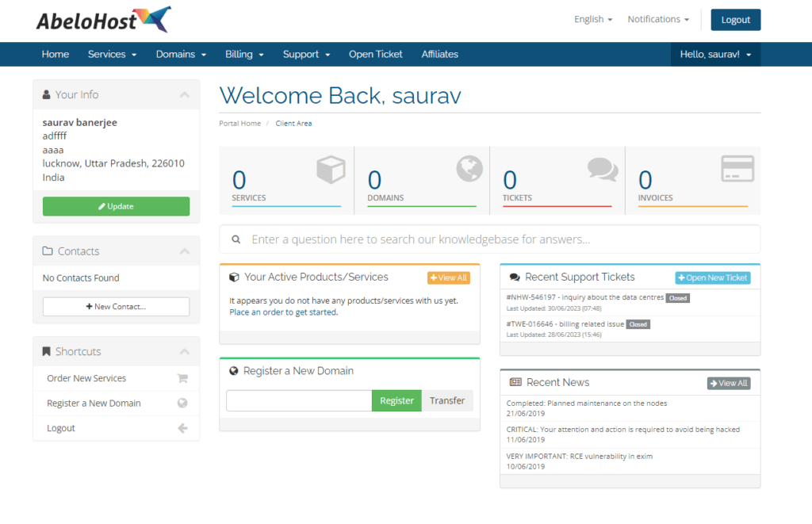Expand the Services menu in the navigation bar
812x524 pixels.
pyautogui.click(x=112, y=54)
